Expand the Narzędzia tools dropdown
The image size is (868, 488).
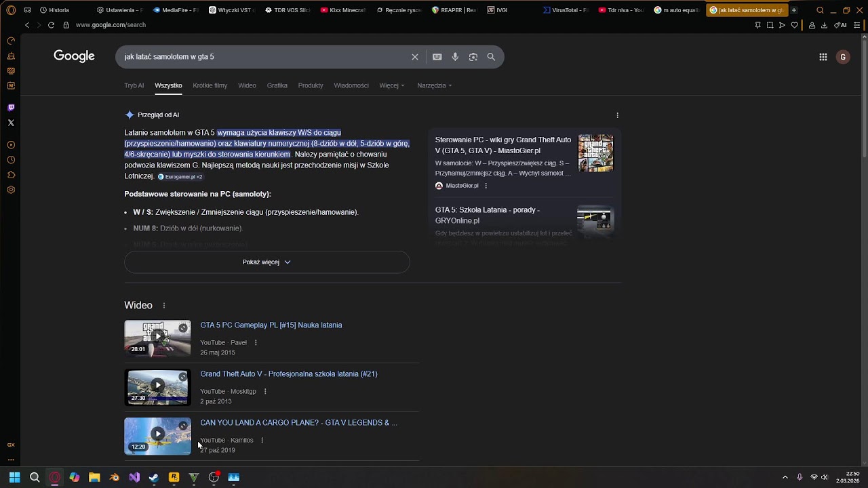pyautogui.click(x=435, y=85)
